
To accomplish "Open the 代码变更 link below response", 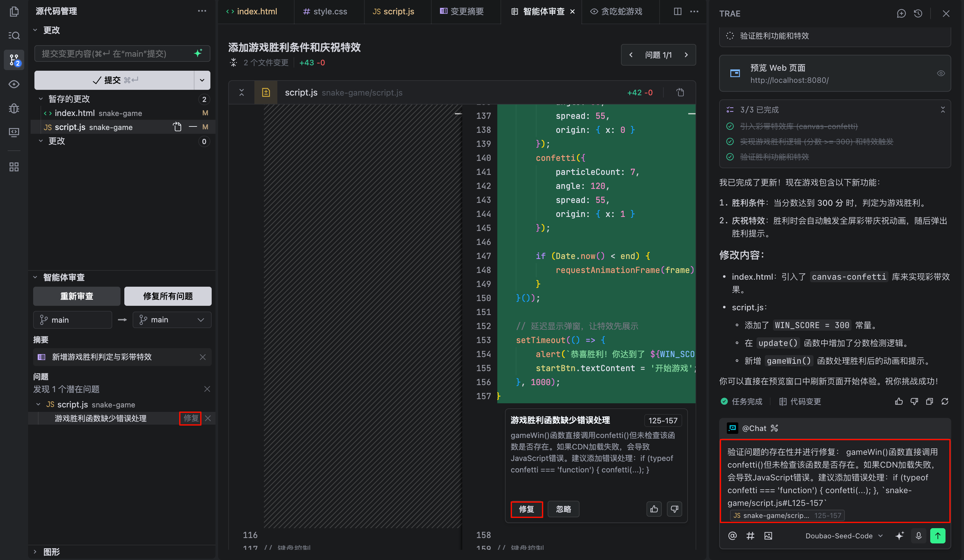I will pyautogui.click(x=800, y=401).
